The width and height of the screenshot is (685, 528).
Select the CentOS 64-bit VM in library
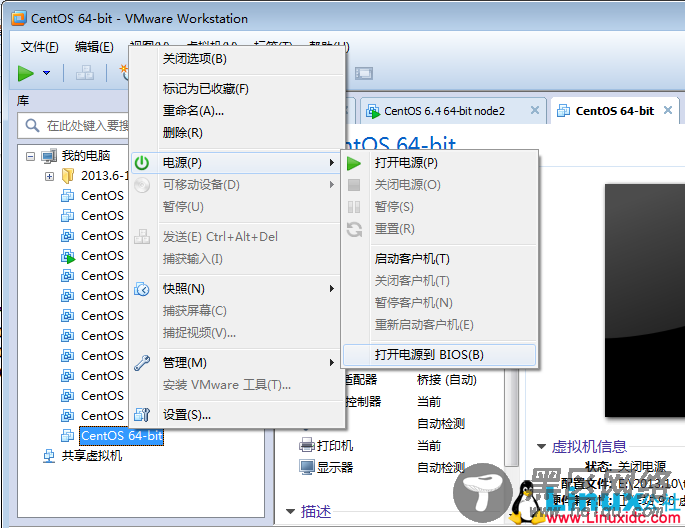pyautogui.click(x=121, y=435)
